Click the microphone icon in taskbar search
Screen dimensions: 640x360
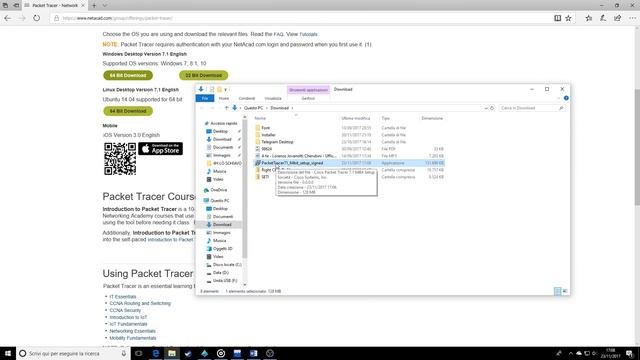point(124,353)
